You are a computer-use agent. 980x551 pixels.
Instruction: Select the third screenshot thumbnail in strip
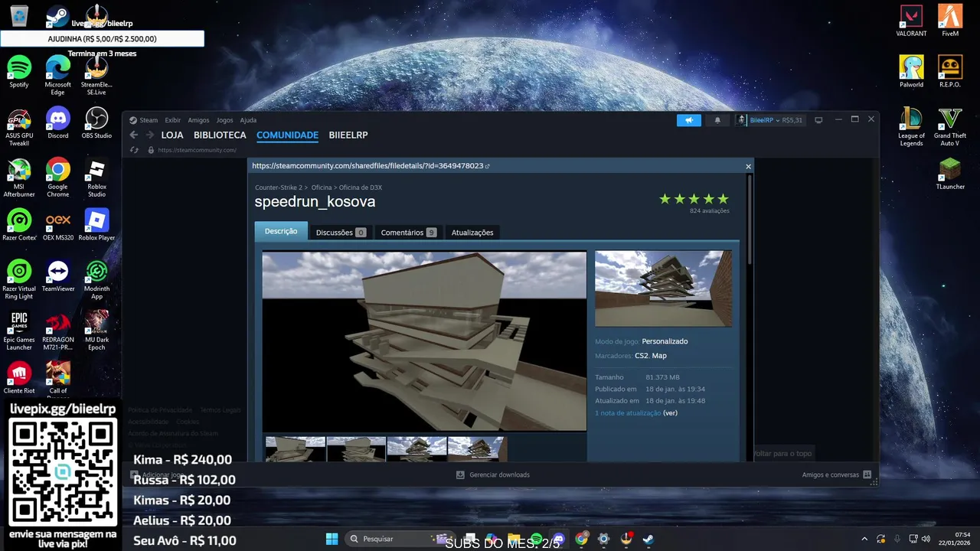(416, 448)
